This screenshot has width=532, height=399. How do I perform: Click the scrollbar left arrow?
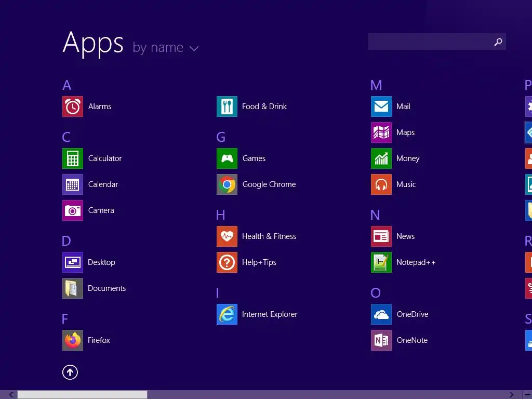point(11,395)
